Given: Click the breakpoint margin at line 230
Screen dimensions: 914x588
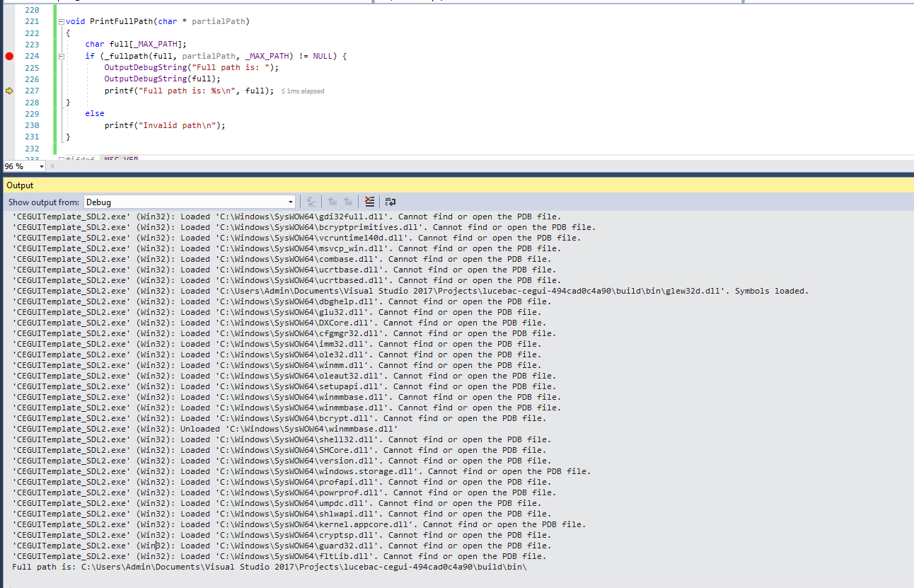Looking at the screenshot, I should pos(9,125).
